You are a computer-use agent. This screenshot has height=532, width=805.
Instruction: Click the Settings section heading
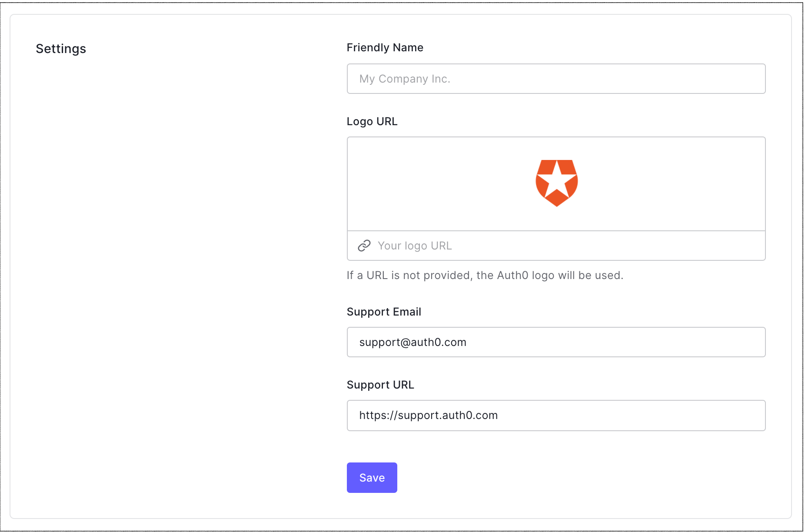click(x=61, y=49)
